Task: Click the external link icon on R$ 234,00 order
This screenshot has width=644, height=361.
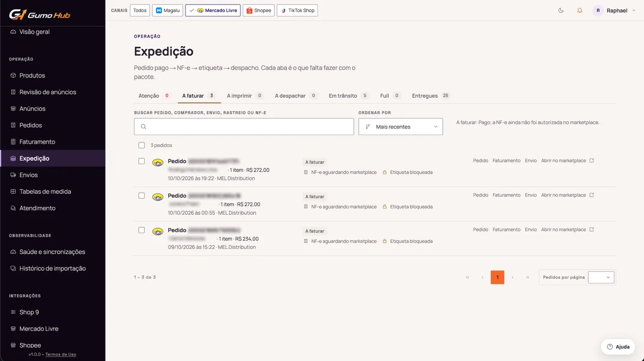Action: pyautogui.click(x=592, y=230)
